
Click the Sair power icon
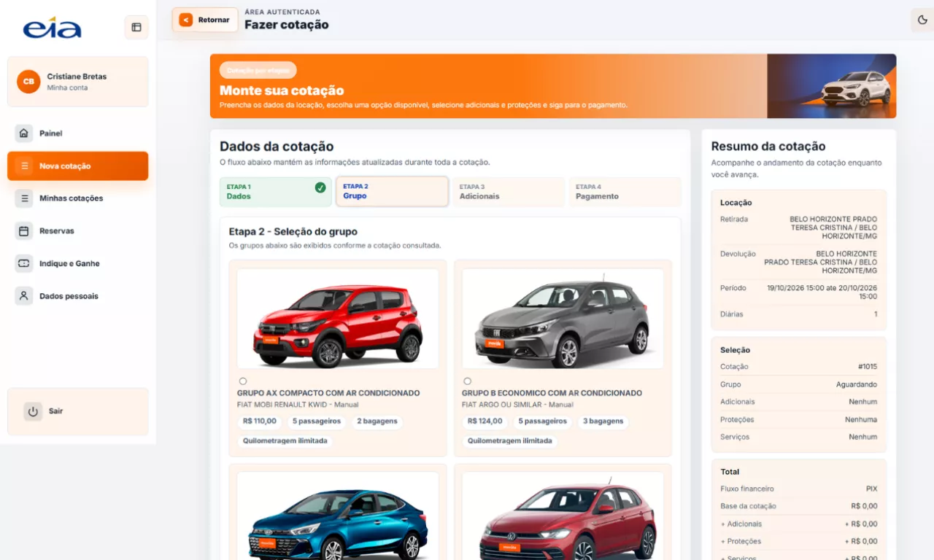[x=33, y=411]
